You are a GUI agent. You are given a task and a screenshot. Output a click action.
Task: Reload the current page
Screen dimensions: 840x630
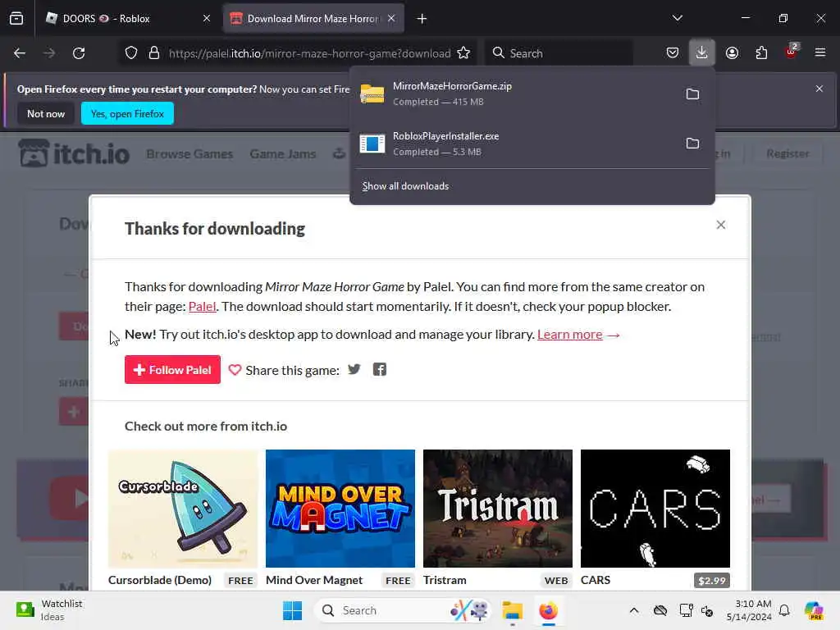(79, 53)
